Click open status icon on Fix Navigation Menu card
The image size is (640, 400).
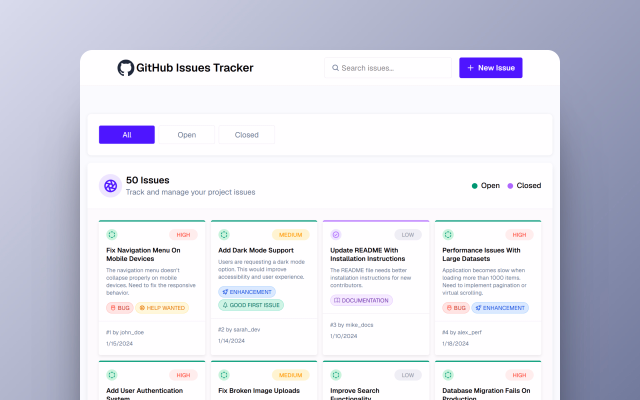pos(112,235)
